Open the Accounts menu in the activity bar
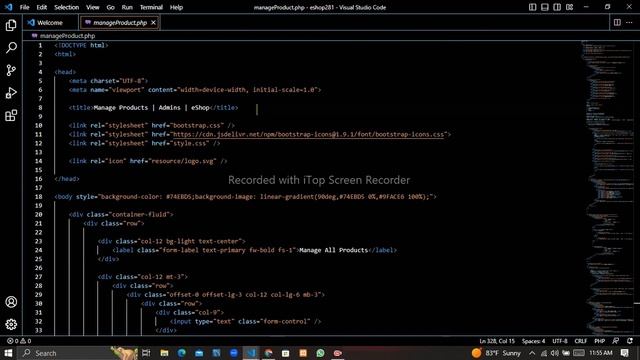Viewport: 640px width, 360px height. point(11,302)
